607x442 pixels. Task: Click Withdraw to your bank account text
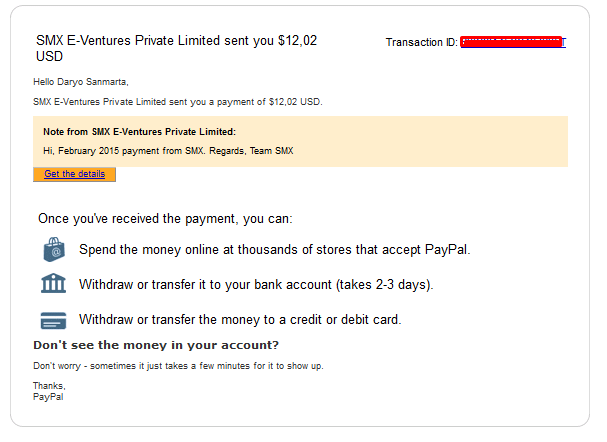(256, 285)
